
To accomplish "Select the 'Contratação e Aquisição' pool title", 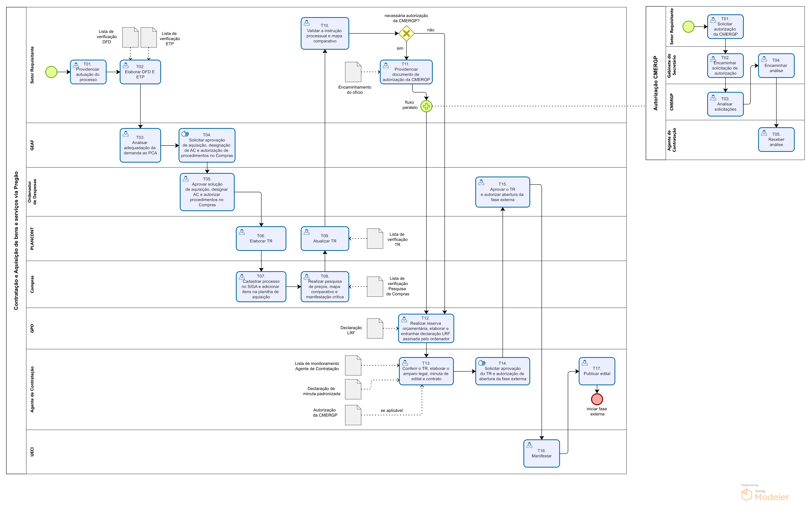I will tap(16, 241).
